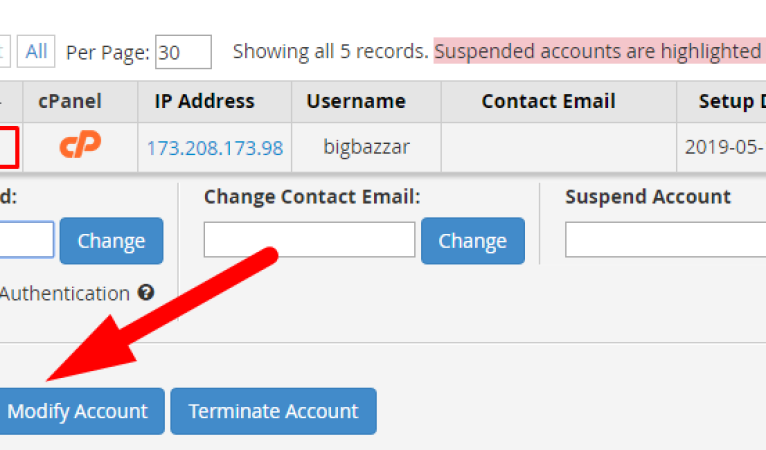Open cPanel via the orange cP icon
Viewport: 766px width, 450px height.
(80, 145)
